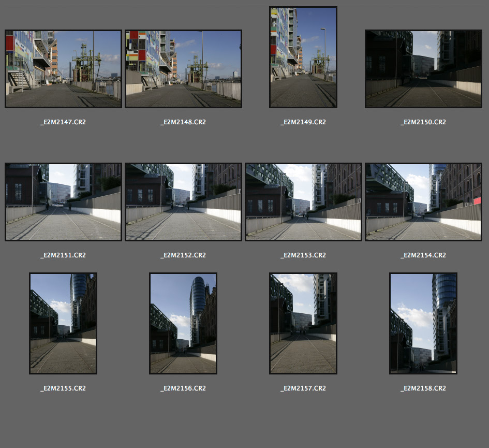Select the _E2M2151.CR2 thumbnail
The width and height of the screenshot is (489, 448).
coord(63,202)
